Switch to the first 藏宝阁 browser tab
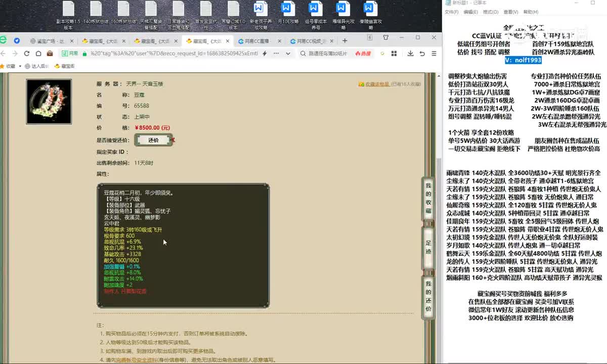 coord(103,41)
